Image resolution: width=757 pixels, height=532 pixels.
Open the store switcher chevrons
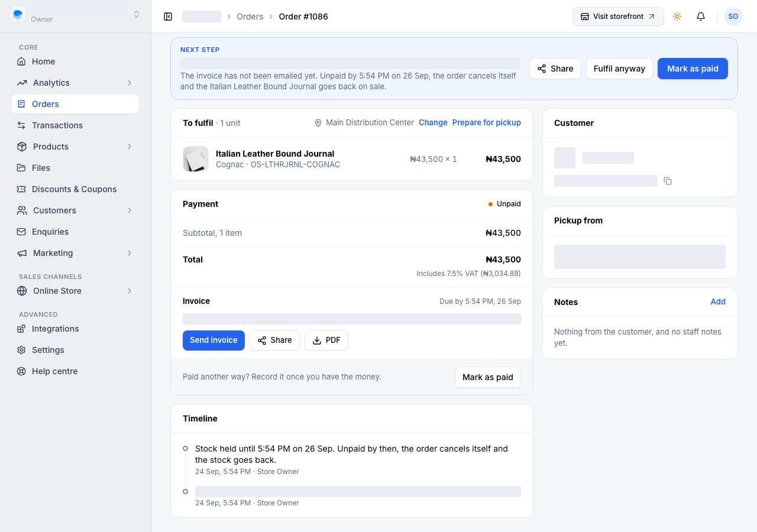coord(137,14)
